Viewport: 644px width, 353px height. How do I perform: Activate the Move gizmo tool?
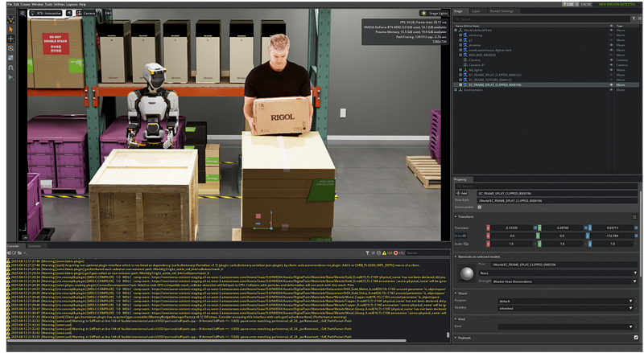pos(11,39)
